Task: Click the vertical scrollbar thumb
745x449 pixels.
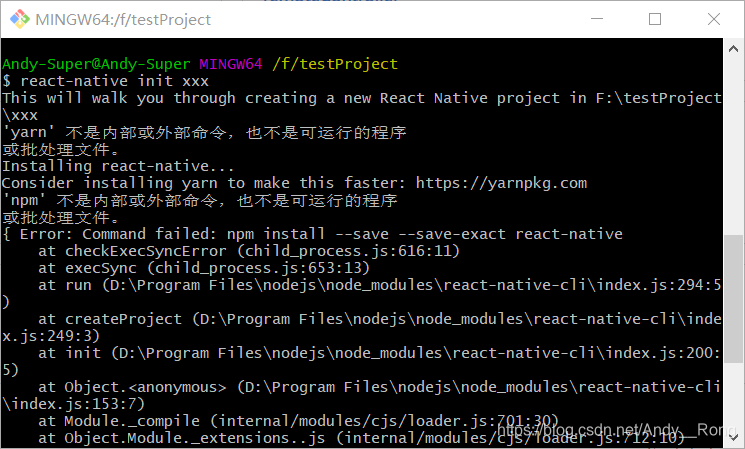Action: click(x=733, y=299)
